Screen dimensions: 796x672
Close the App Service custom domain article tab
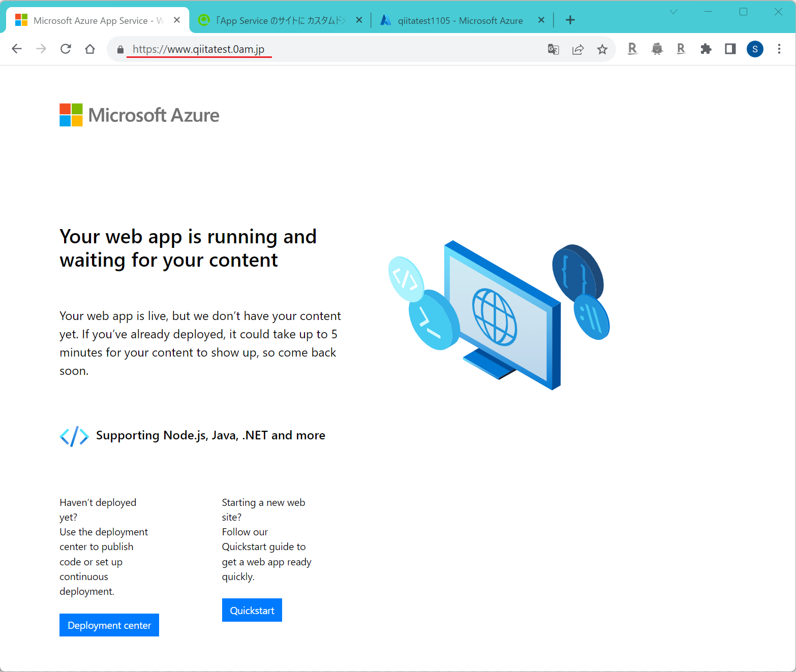click(359, 20)
